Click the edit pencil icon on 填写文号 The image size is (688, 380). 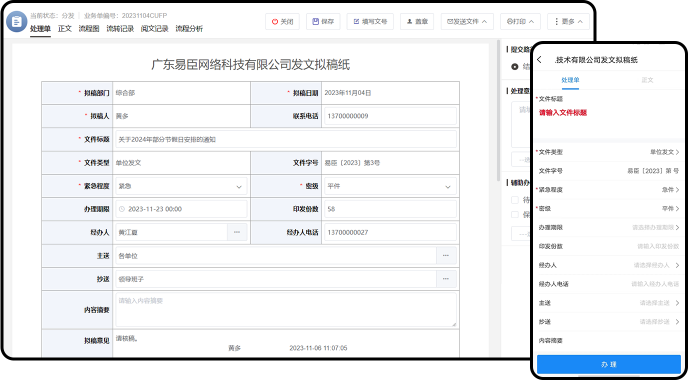356,22
